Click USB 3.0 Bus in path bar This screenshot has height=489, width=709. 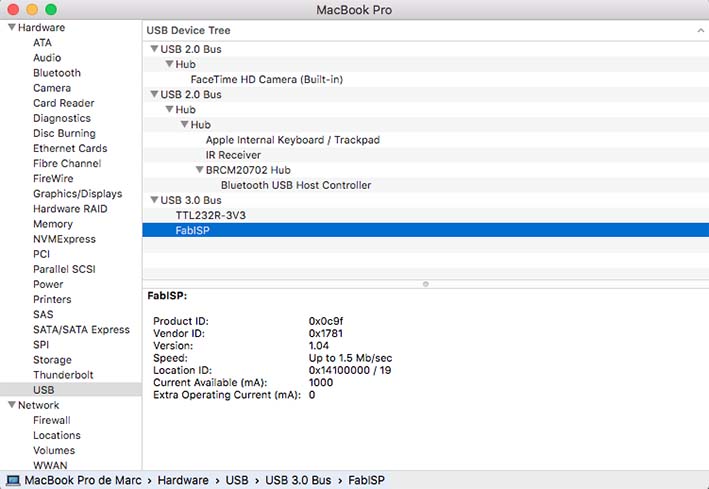click(298, 480)
